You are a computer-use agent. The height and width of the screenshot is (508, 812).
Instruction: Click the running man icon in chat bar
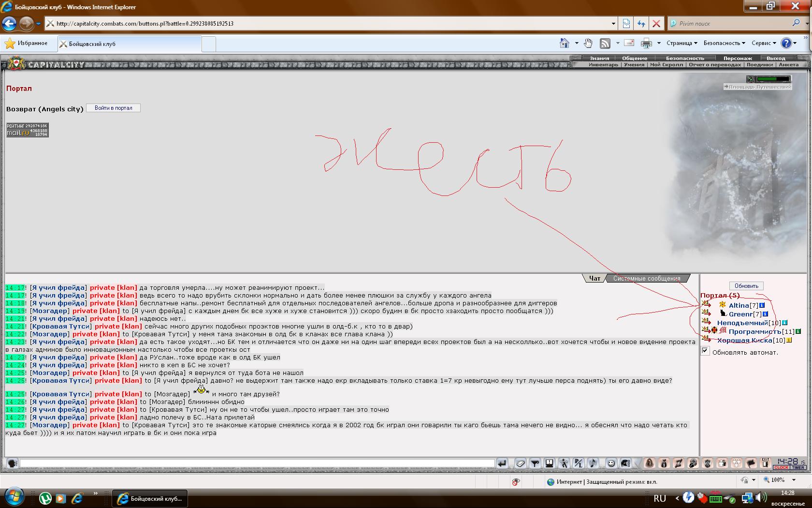pyautogui.click(x=564, y=463)
